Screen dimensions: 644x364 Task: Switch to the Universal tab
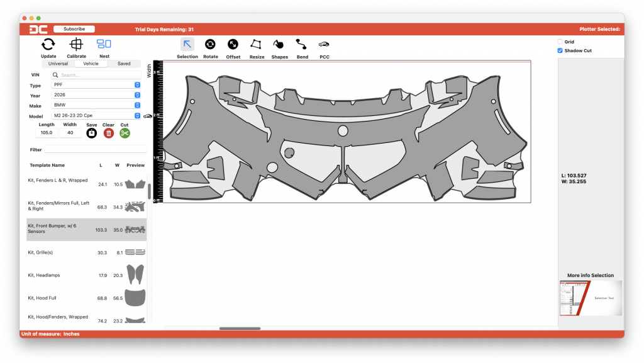click(58, 64)
